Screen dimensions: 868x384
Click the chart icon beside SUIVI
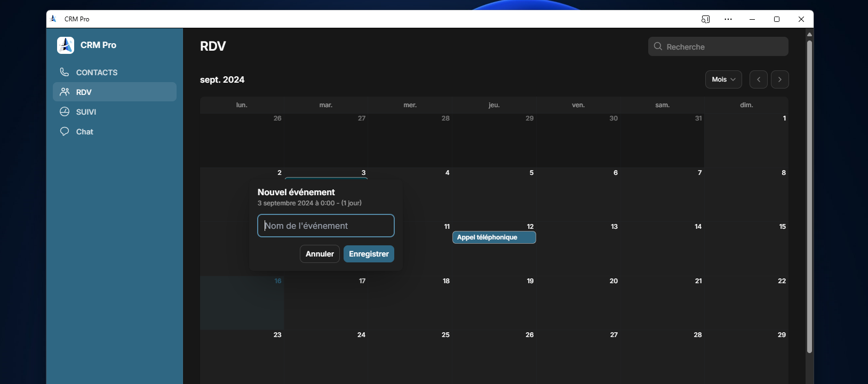coord(65,111)
